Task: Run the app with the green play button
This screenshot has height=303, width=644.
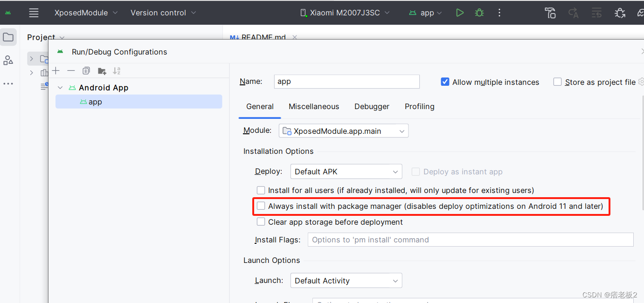Action: click(x=459, y=13)
